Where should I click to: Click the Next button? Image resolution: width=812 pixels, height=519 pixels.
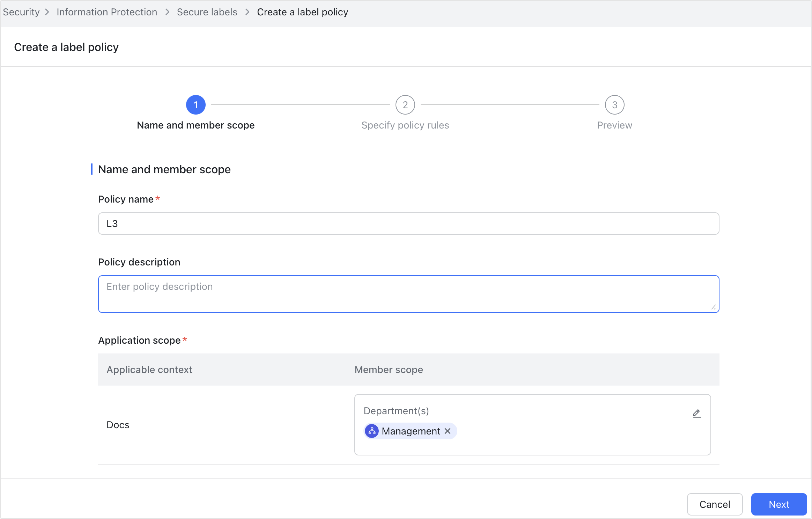click(779, 504)
